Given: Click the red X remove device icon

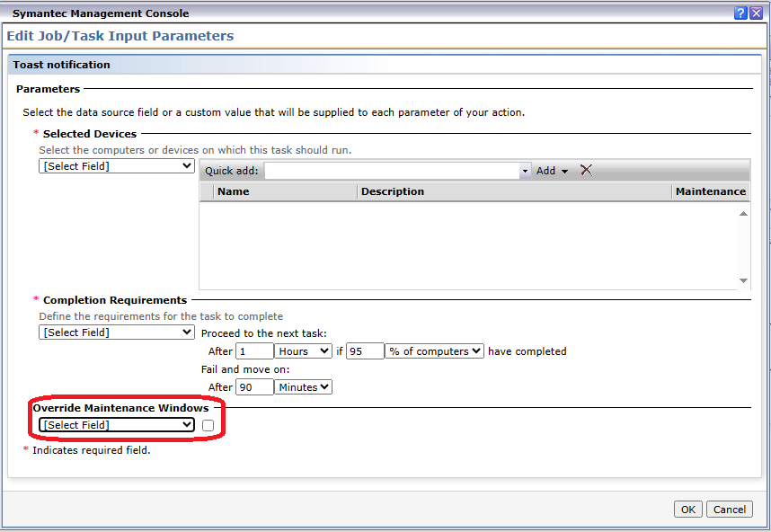Looking at the screenshot, I should point(587,171).
